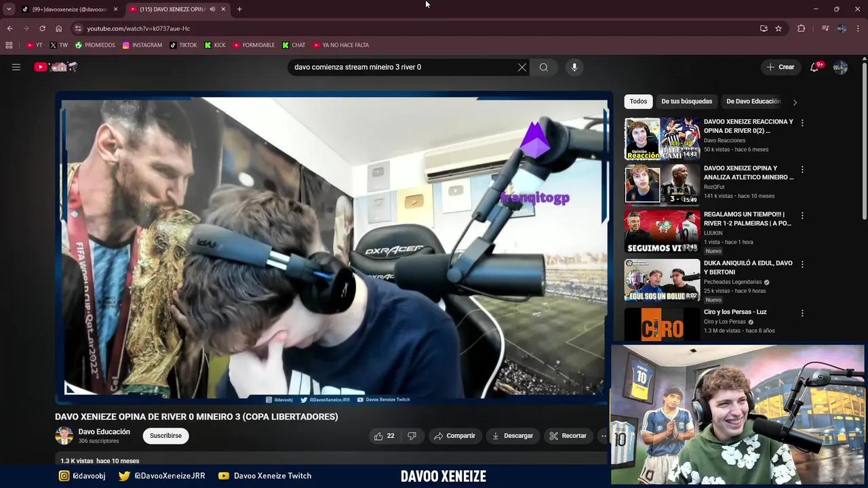Screen dimensions: 868x488
Task: Open the browser extensions puzzle icon
Action: pos(801,28)
